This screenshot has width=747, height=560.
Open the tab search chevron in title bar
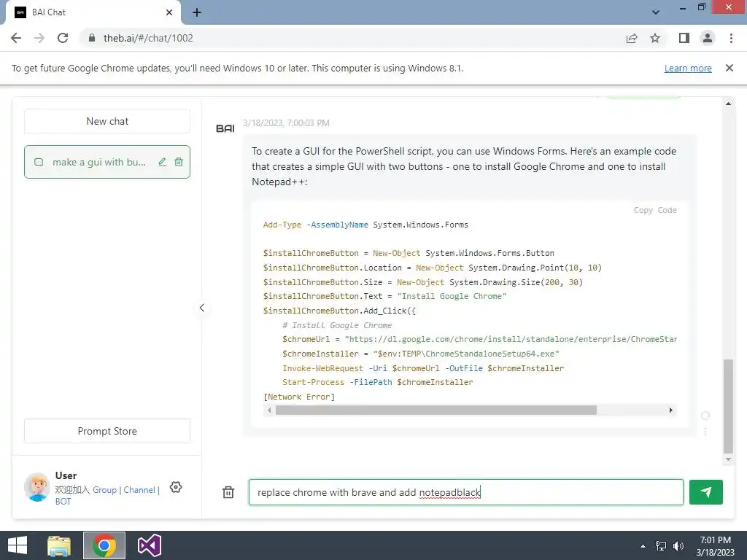pos(656,12)
